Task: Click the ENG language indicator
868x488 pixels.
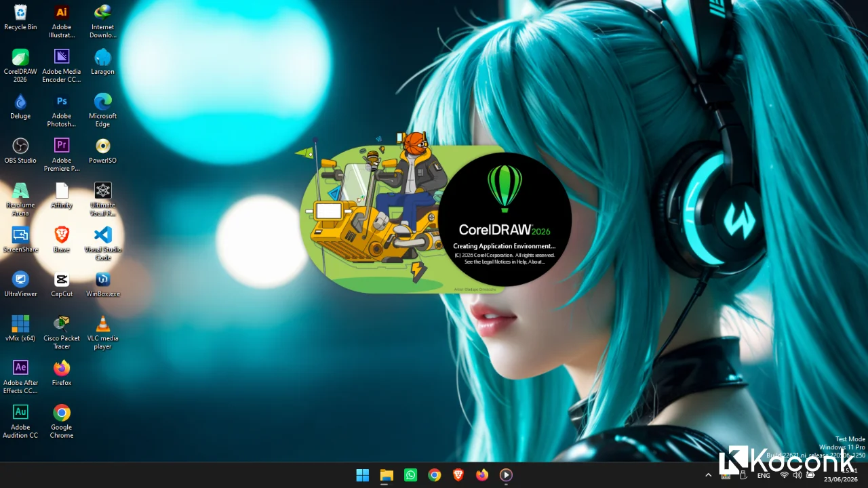Action: (764, 475)
